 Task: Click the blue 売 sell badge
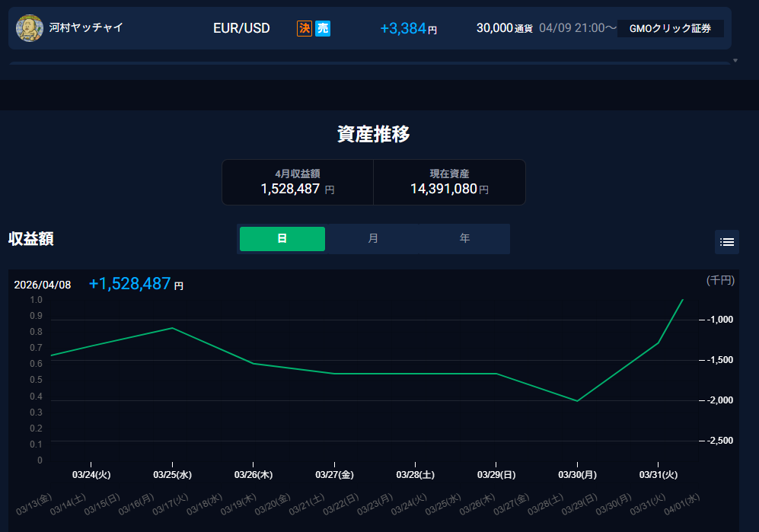point(323,28)
